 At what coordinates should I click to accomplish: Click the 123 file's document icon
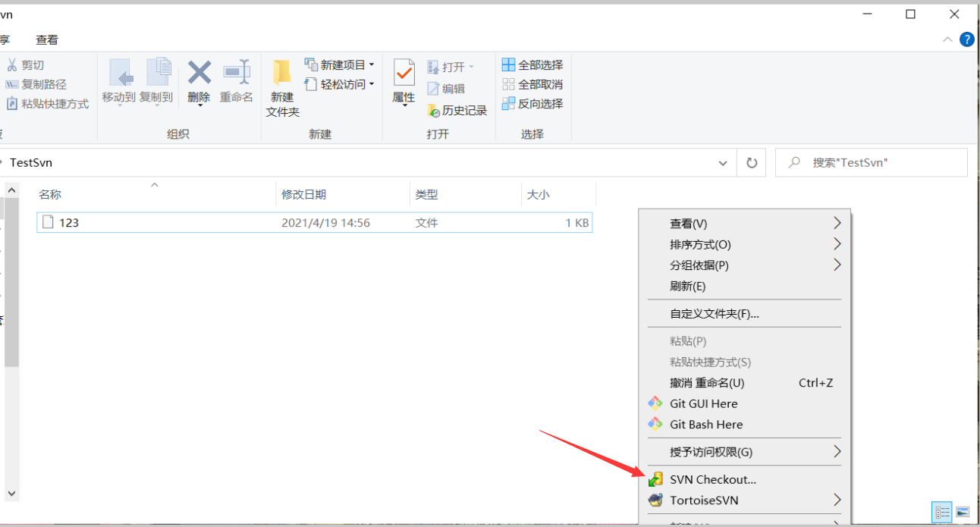click(48, 222)
